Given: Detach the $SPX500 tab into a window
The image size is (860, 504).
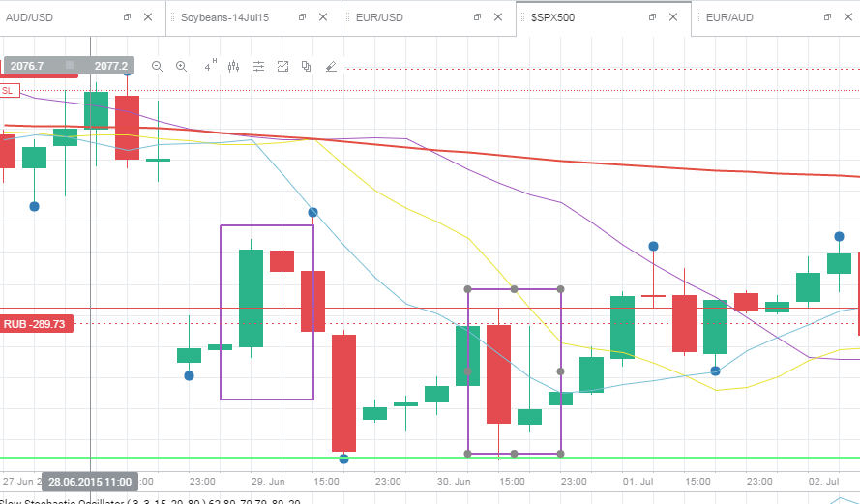Looking at the screenshot, I should 652,17.
